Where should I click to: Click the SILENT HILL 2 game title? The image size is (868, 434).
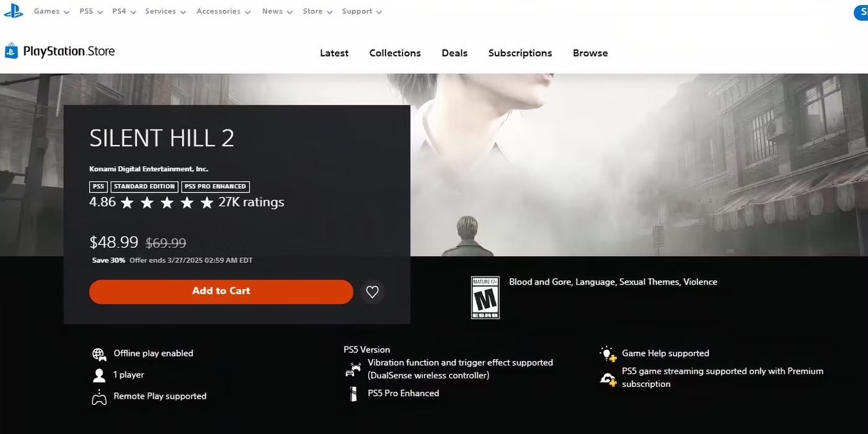pos(162,138)
